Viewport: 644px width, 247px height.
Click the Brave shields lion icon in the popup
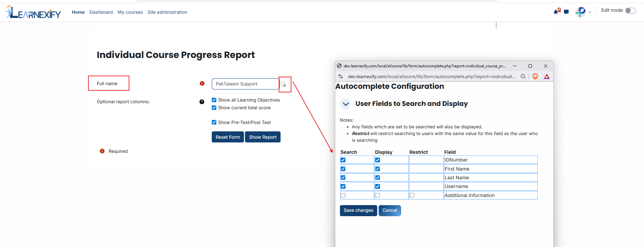[535, 76]
